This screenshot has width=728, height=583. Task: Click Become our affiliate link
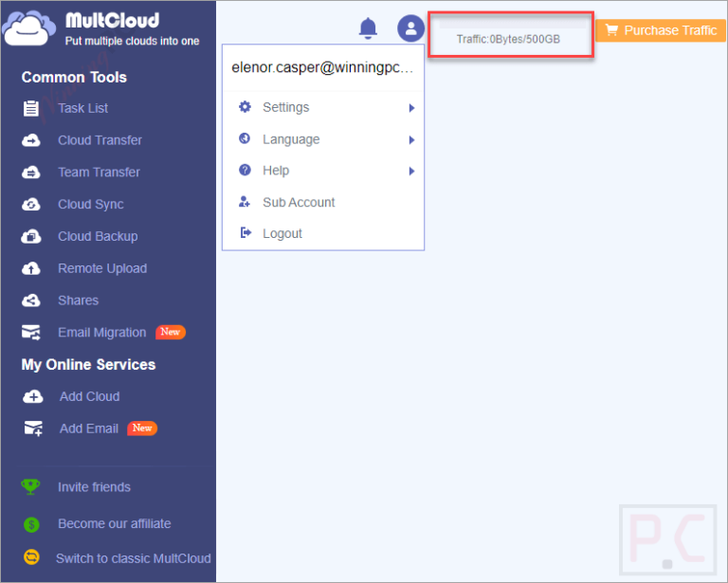tap(114, 523)
